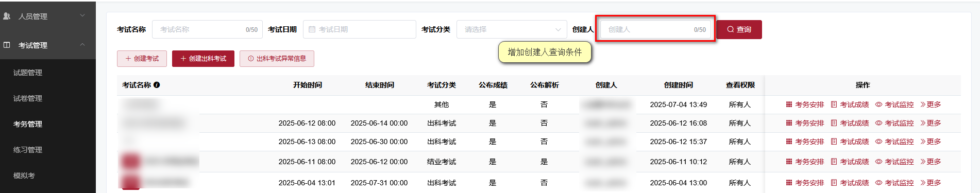Open the 考试分类 dropdown

coord(512,29)
